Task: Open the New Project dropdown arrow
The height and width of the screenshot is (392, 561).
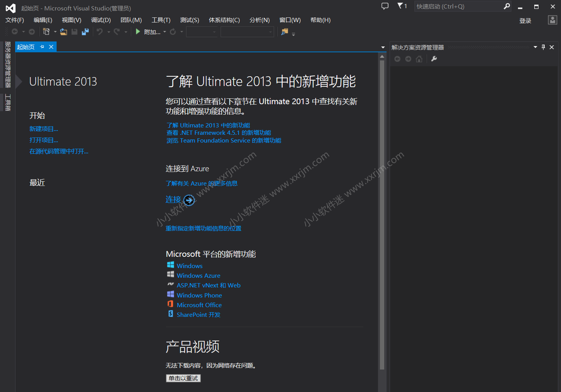Action: tap(55, 32)
